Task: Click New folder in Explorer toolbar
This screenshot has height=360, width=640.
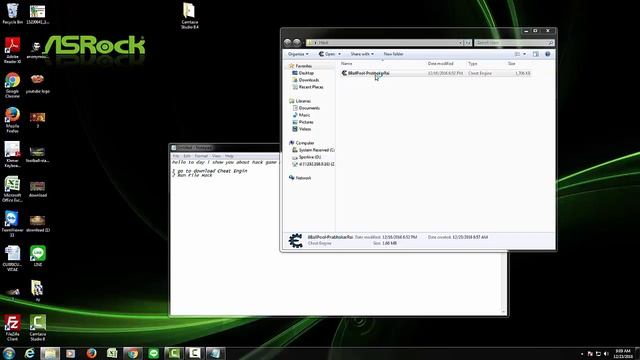Action: tap(393, 54)
